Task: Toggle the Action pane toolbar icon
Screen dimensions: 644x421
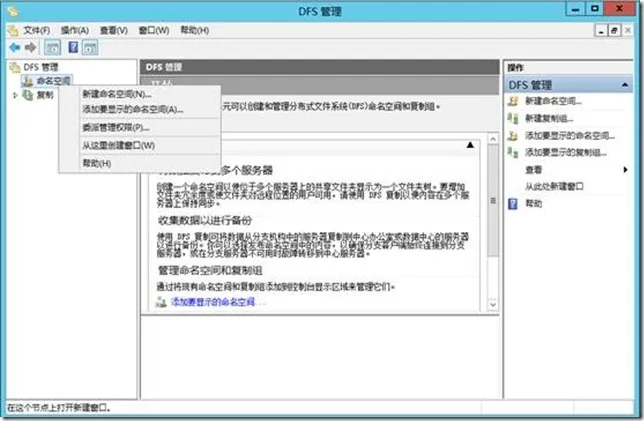Action: [90, 48]
